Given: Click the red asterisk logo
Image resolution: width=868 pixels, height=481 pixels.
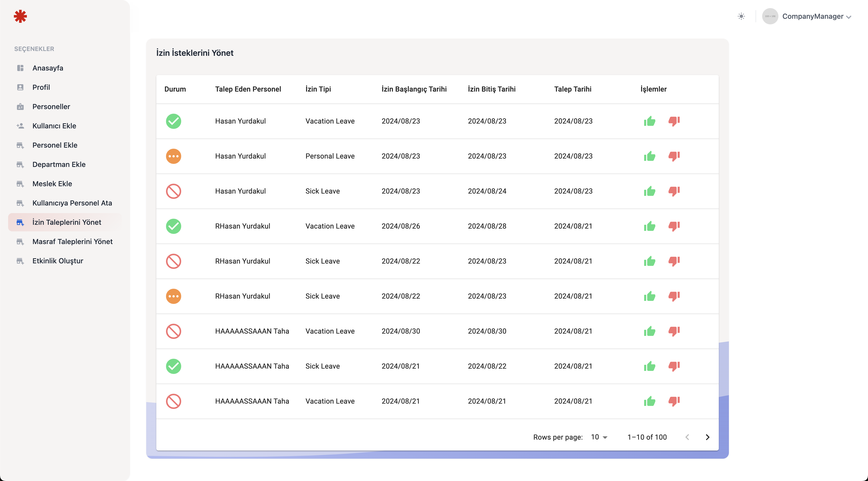Looking at the screenshot, I should click(20, 16).
